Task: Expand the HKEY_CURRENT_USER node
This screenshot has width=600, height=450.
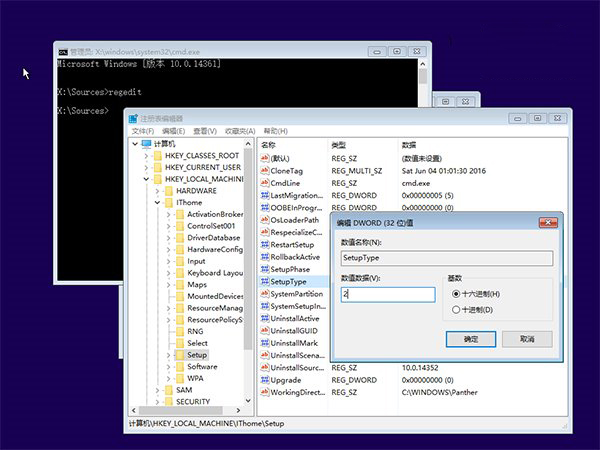Action: coord(146,167)
